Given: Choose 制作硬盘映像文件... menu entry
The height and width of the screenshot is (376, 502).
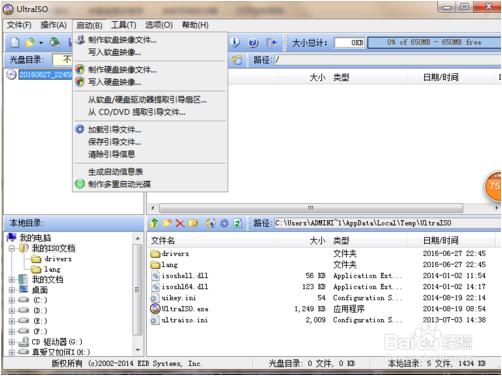Looking at the screenshot, I should 150,70.
